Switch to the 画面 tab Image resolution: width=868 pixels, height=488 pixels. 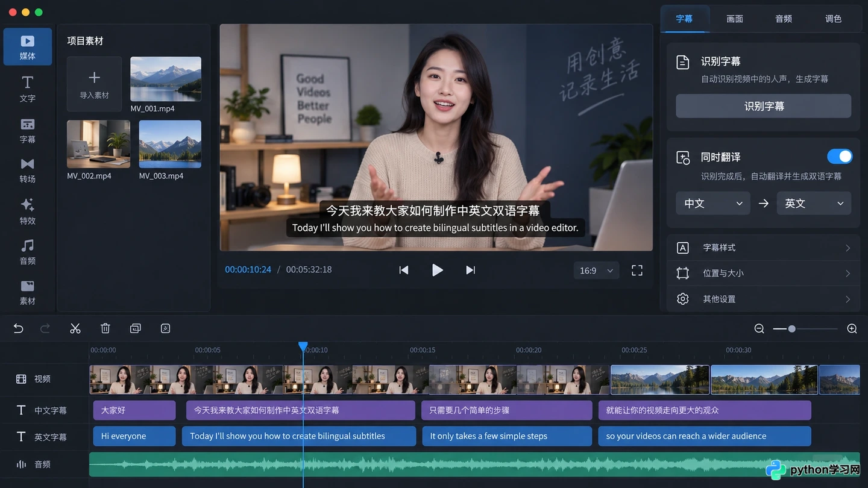735,19
